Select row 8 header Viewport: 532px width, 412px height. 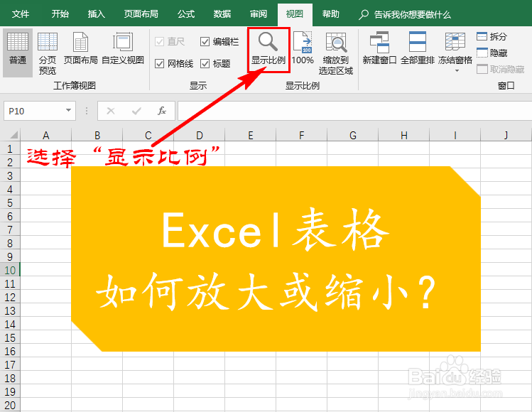point(10,243)
